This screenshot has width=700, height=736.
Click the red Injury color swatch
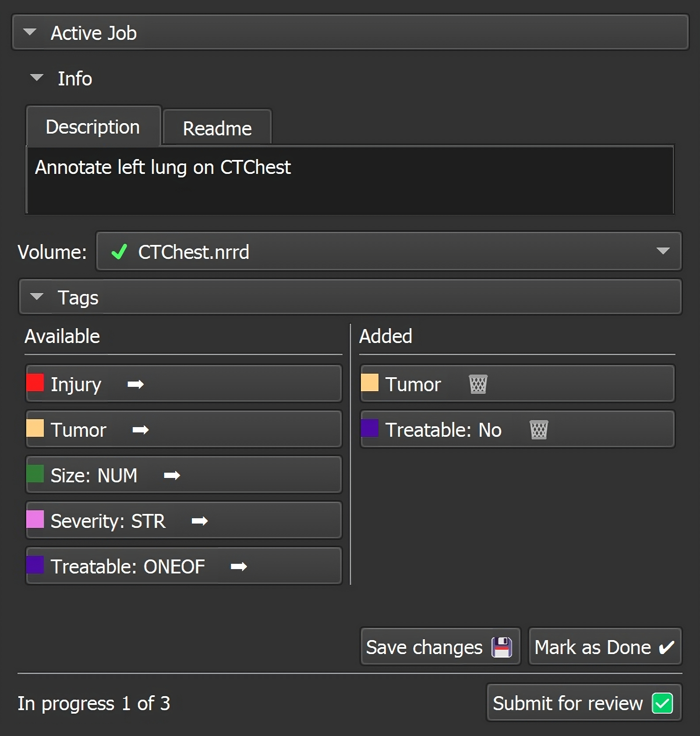point(35,382)
